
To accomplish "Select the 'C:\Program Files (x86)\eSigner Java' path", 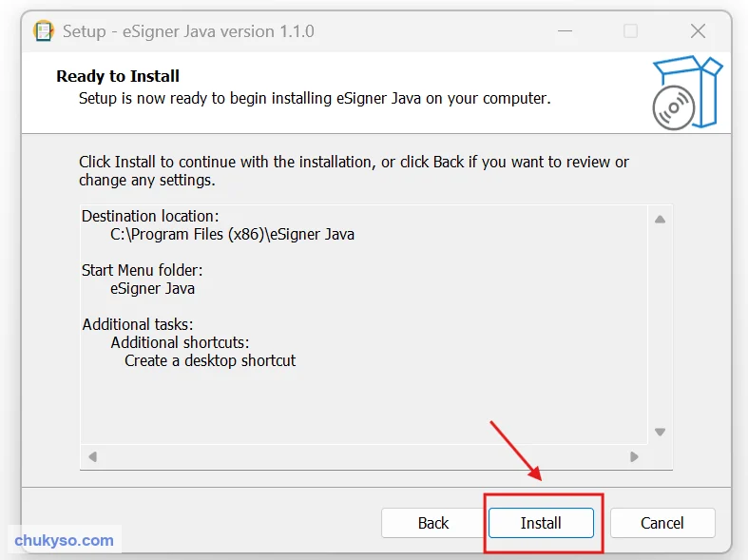I will 232,234.
